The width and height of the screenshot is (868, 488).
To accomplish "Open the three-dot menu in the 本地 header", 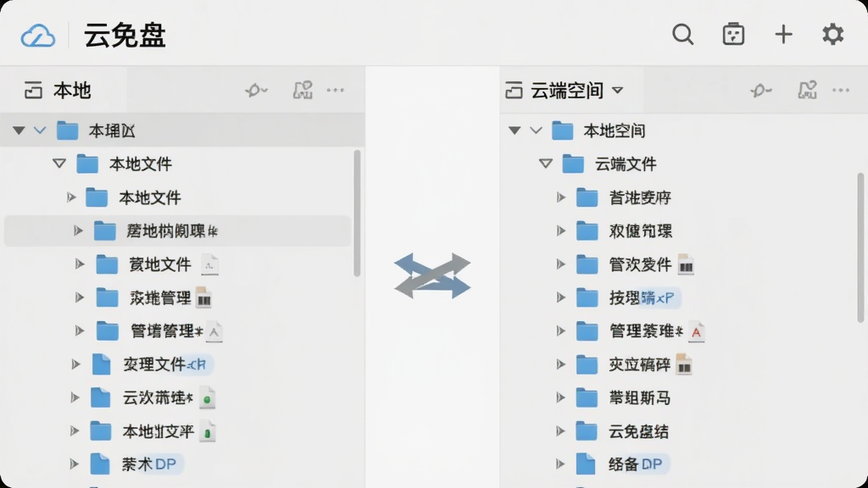I will tap(336, 90).
